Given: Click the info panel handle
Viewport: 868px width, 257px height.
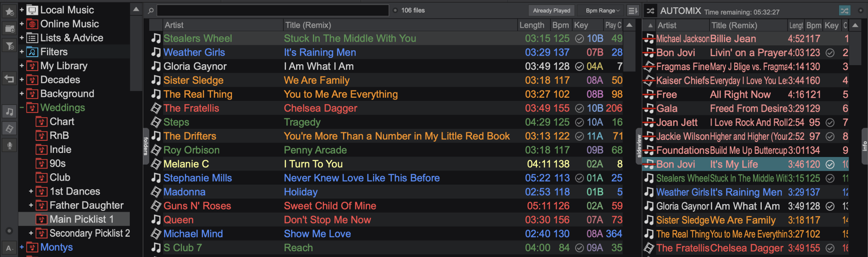Looking at the screenshot, I should coord(864,146).
